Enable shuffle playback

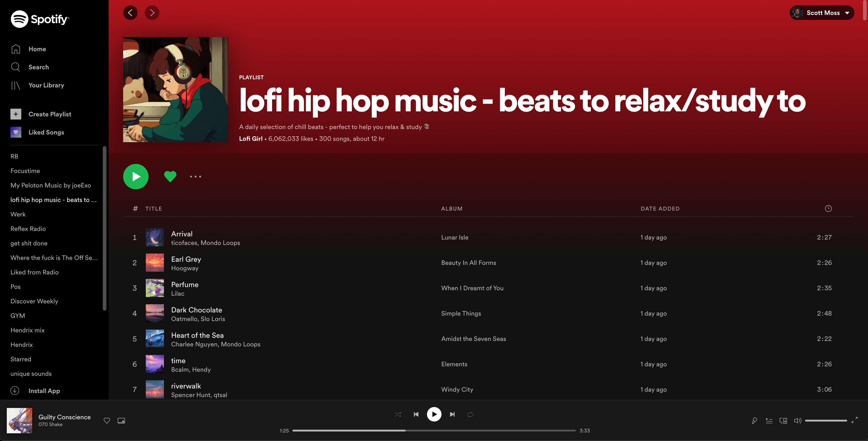398,414
